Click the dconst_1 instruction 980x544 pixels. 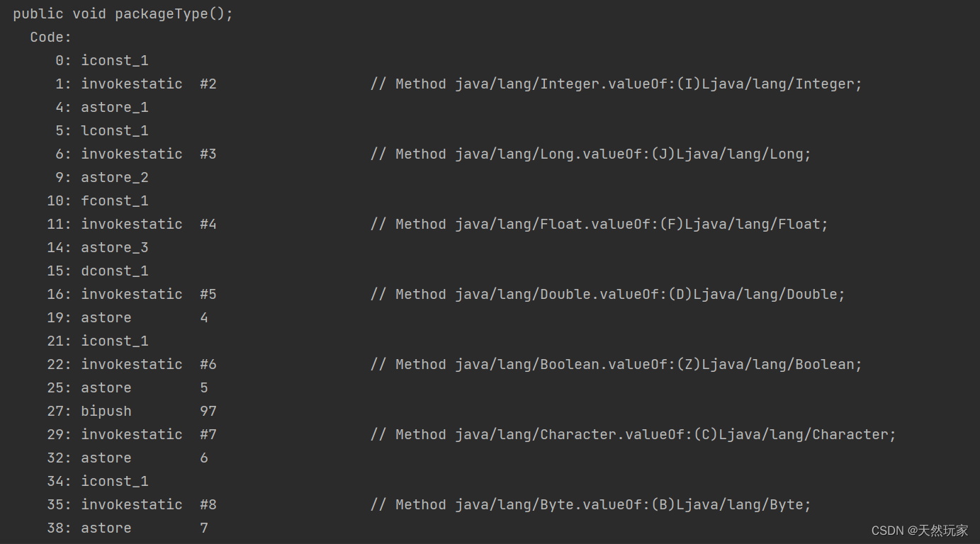click(x=115, y=271)
